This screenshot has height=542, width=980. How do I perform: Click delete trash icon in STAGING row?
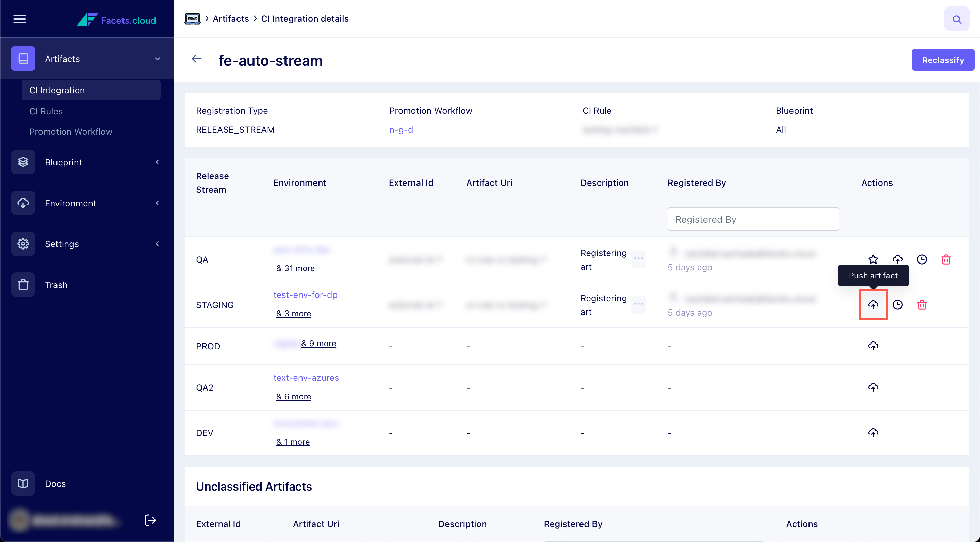[921, 304]
